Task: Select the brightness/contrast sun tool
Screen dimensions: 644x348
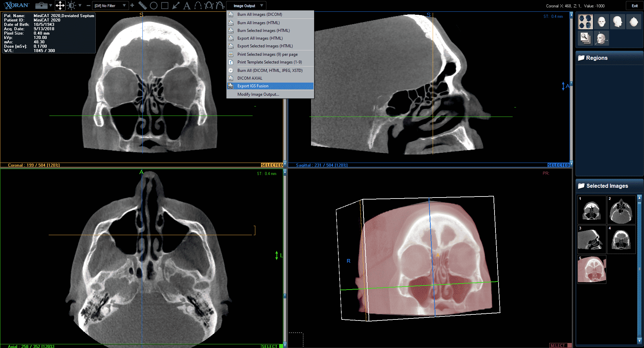Action: click(x=71, y=5)
